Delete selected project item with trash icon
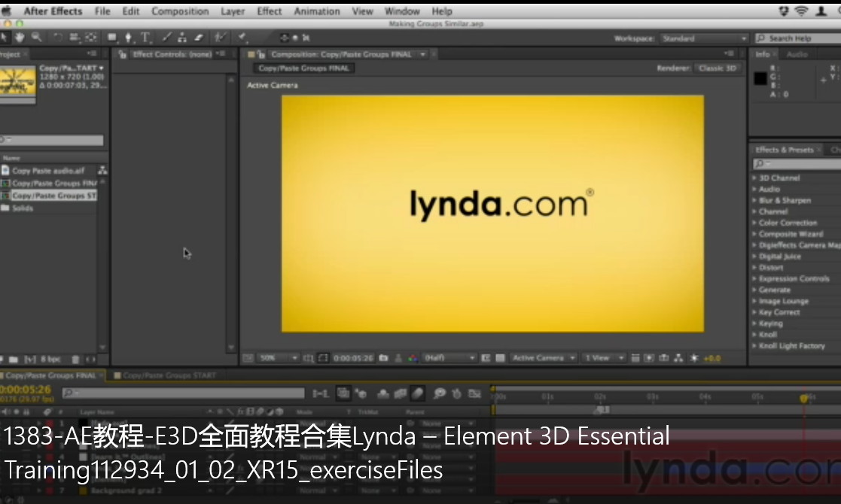 (x=75, y=360)
